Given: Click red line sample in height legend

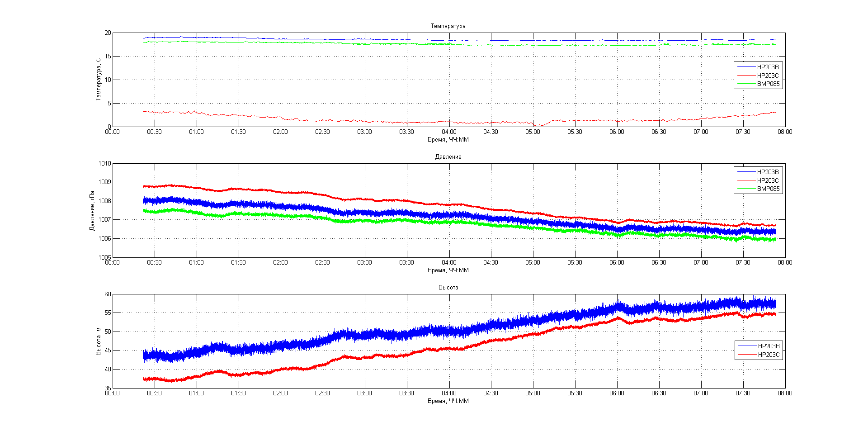Looking at the screenshot, I should tap(747, 355).
